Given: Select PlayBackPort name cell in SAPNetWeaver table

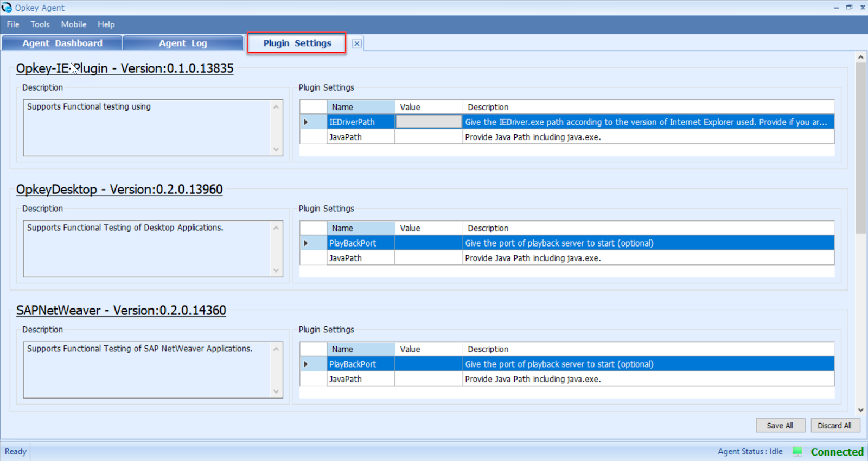Looking at the screenshot, I should (x=361, y=364).
